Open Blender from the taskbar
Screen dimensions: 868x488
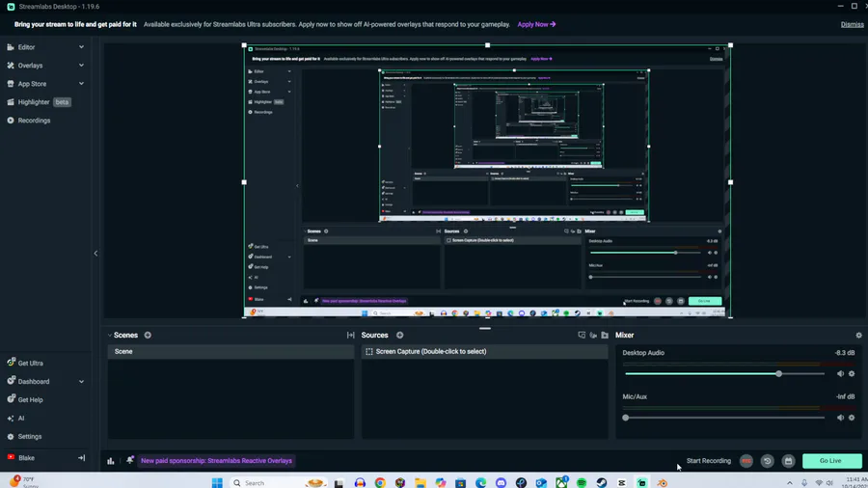pos(662,483)
